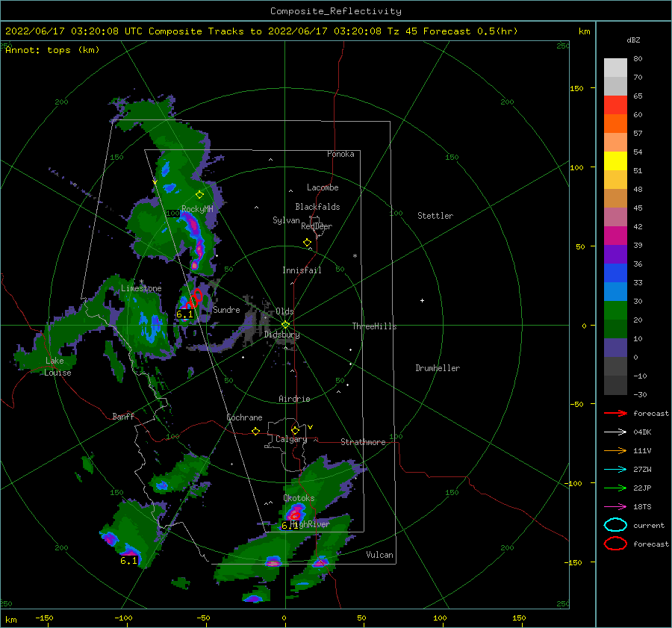Pick the magenta 39–42 dBZ color swatch
672x628 pixels.
[615, 235]
